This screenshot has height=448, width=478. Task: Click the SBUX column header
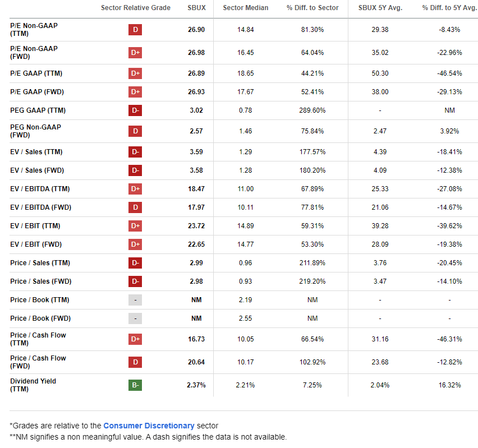click(196, 8)
